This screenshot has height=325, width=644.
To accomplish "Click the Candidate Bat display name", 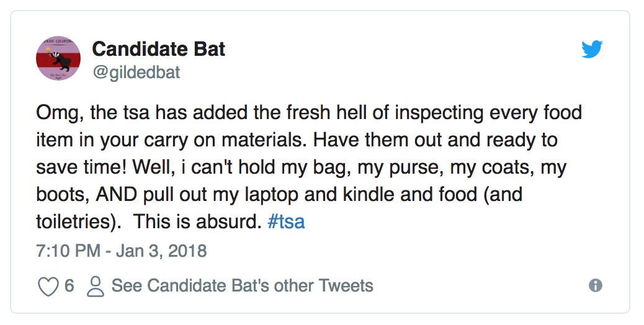I will 158,49.
